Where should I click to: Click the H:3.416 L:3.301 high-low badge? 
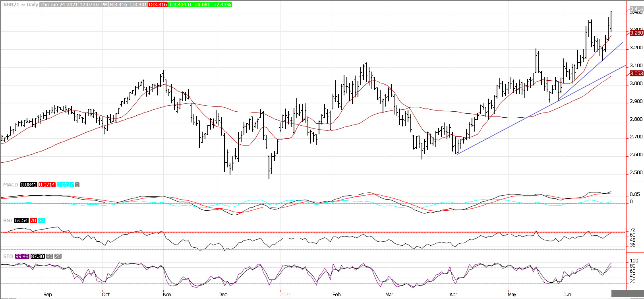coord(128,5)
